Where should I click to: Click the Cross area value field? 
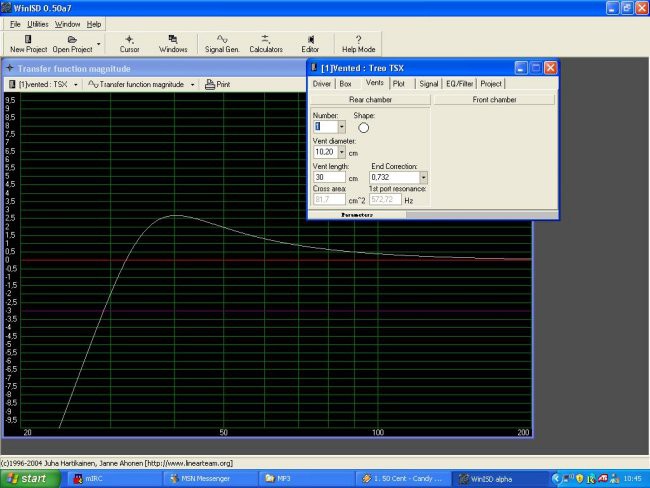pos(330,199)
